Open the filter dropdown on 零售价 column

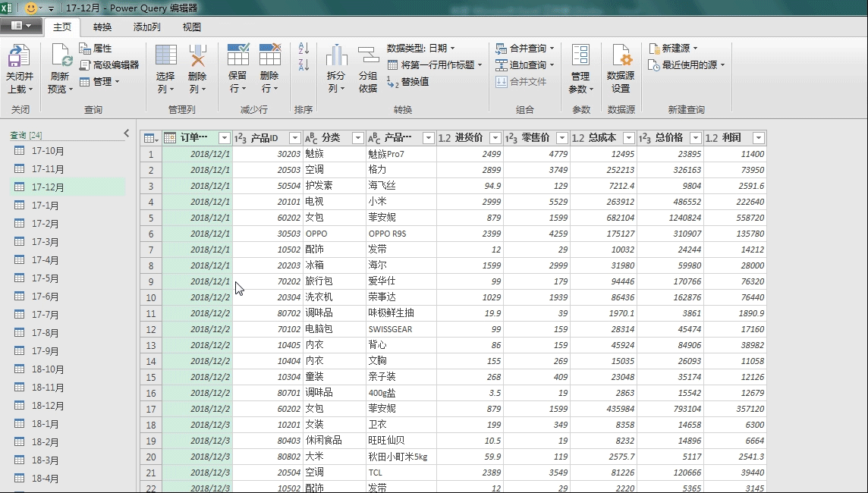pyautogui.click(x=562, y=138)
